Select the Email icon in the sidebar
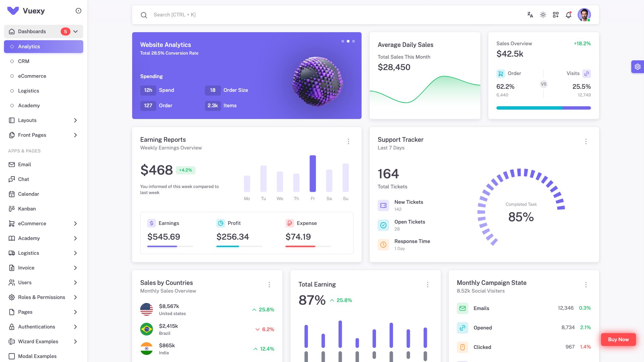Screen dimensions: 644x362 tap(11, 164)
